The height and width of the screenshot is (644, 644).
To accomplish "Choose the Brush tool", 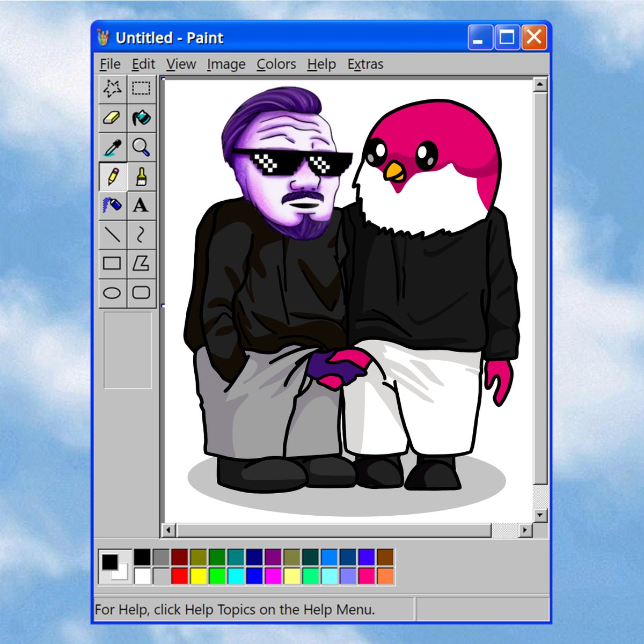I will 141,176.
